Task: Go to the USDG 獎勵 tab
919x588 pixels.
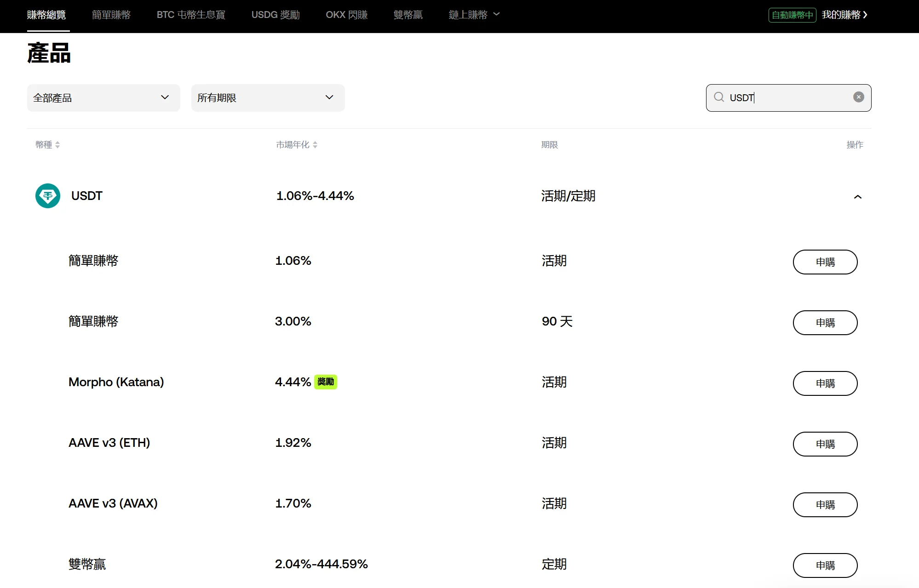Action: pyautogui.click(x=276, y=15)
